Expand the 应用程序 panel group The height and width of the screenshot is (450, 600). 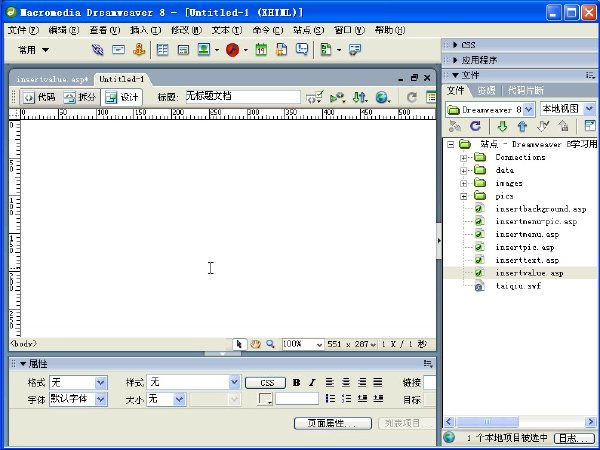point(455,60)
